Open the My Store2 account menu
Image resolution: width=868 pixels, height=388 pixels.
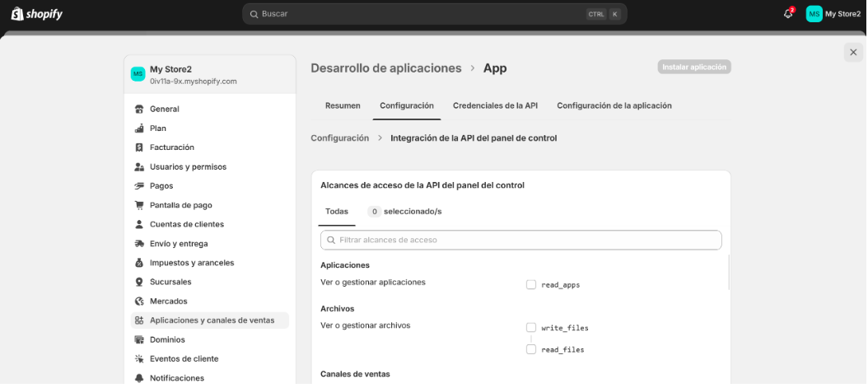click(x=833, y=14)
